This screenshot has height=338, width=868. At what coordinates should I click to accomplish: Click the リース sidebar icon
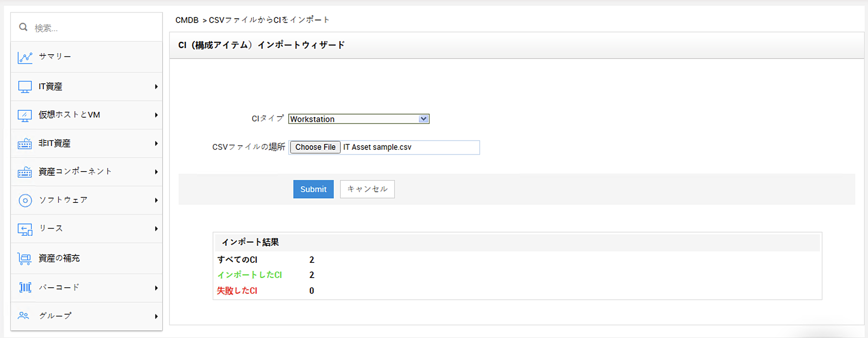tap(25, 229)
